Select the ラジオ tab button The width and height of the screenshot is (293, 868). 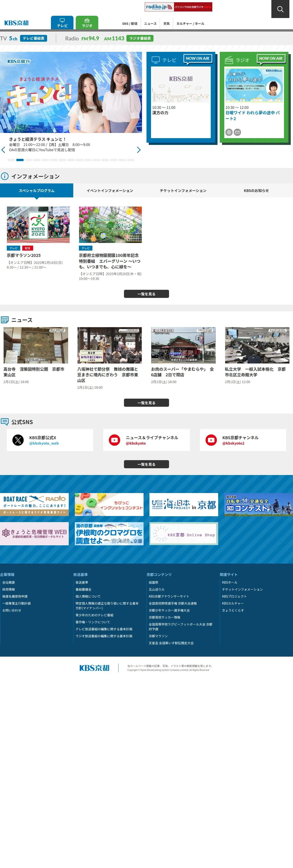(x=87, y=23)
